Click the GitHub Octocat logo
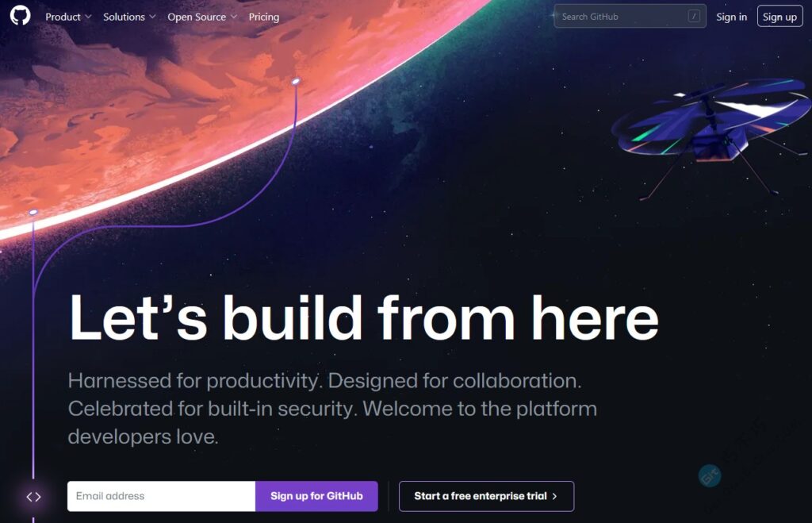Image resolution: width=812 pixels, height=523 pixels. click(x=20, y=16)
